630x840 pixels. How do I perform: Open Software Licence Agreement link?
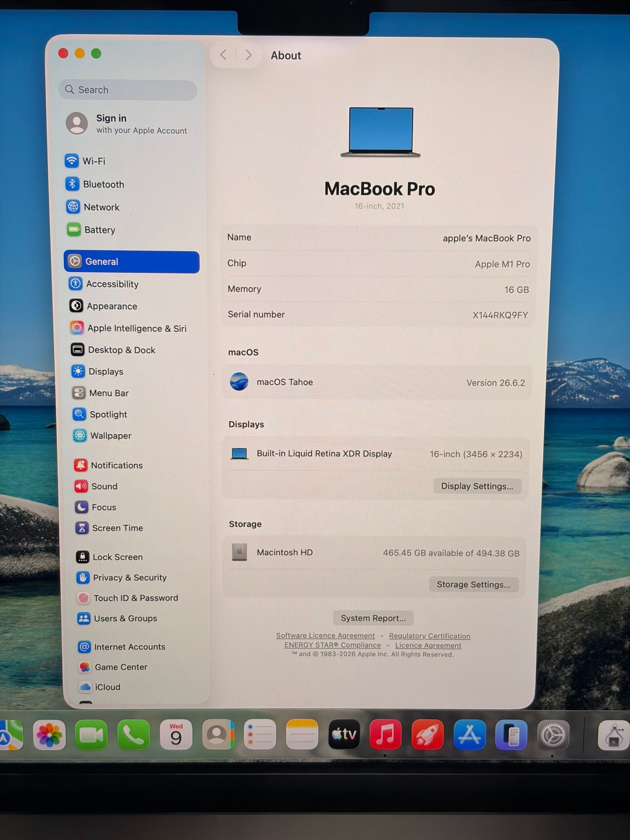(326, 636)
